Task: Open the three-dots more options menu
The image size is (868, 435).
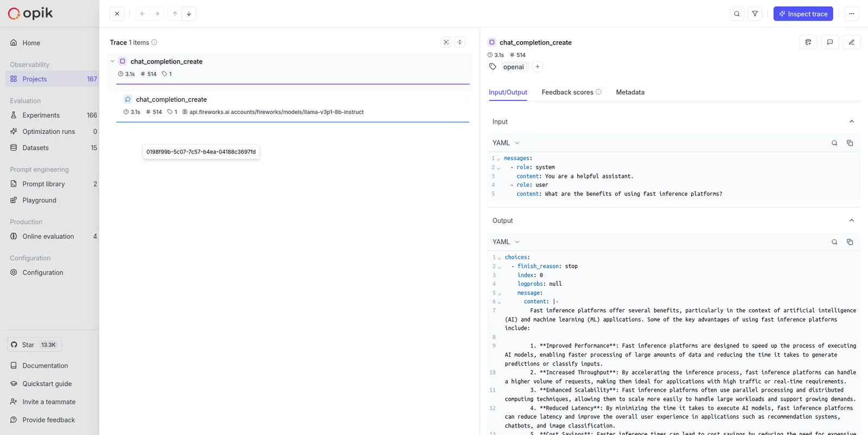Action: pyautogui.click(x=851, y=14)
